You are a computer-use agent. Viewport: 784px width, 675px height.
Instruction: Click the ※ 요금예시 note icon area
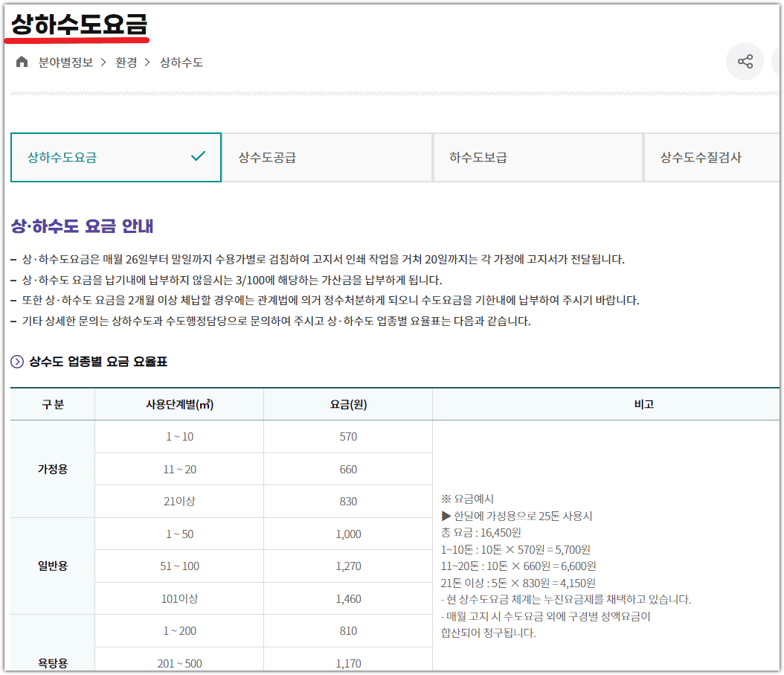click(x=444, y=500)
